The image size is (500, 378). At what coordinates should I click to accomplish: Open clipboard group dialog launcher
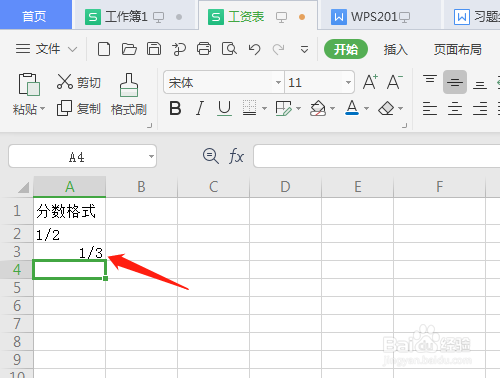150,125
